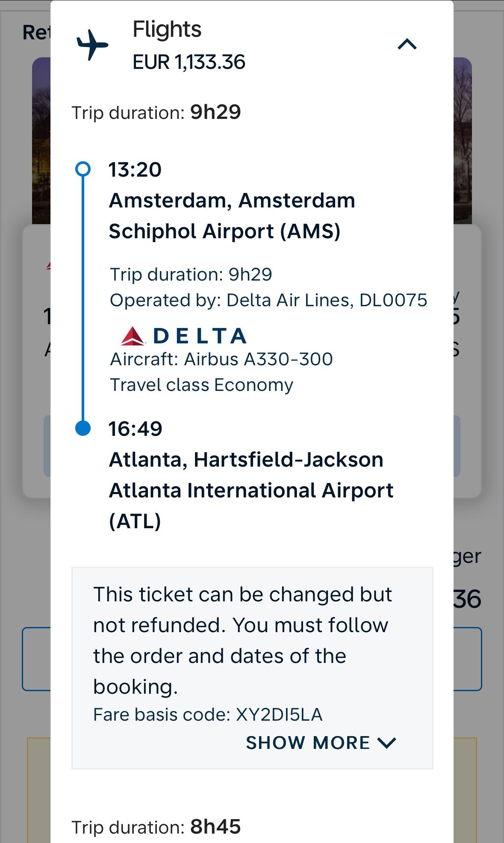Click the hollow departure marker at 13:20
The height and width of the screenshot is (843, 504).
point(83,169)
